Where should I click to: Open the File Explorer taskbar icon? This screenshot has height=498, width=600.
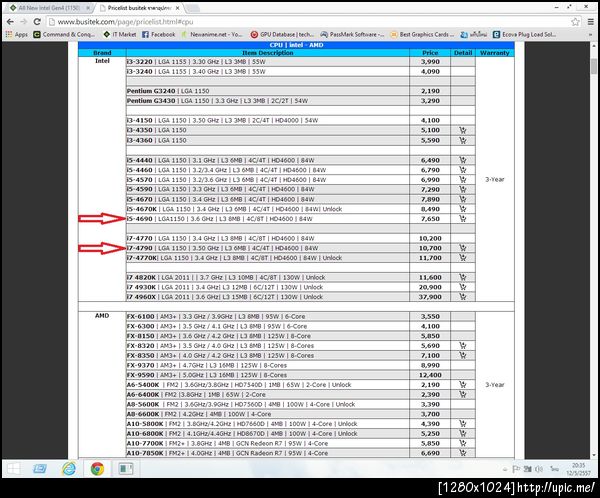click(40, 469)
